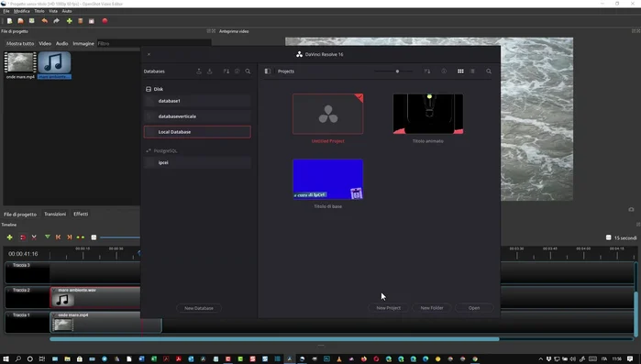Open sort dropdown in Projects header
The height and width of the screenshot is (364, 641).
point(427,72)
